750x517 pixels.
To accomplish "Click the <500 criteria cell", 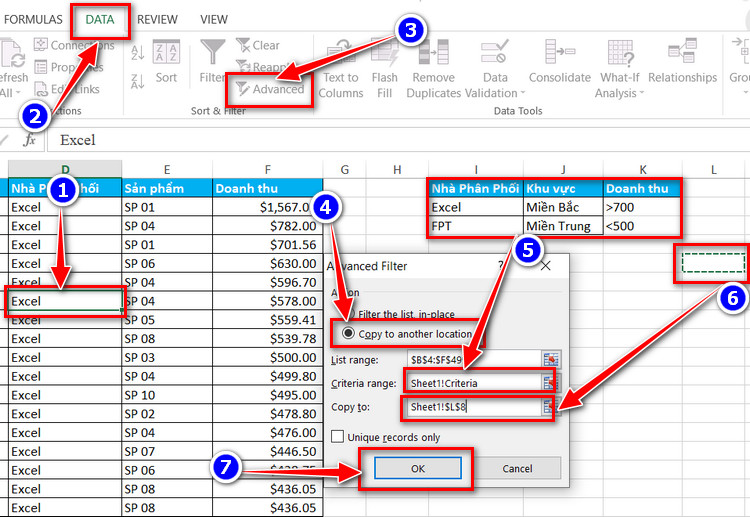I will tap(641, 226).
